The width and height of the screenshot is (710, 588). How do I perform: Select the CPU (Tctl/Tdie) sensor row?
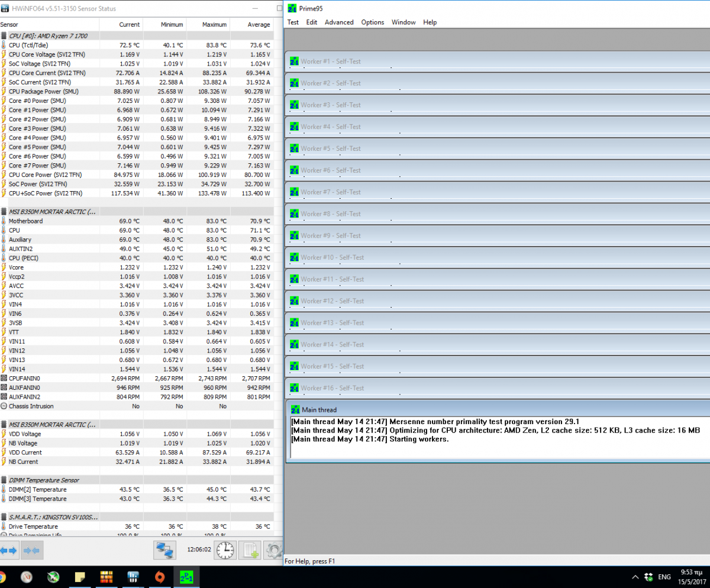click(x=136, y=45)
